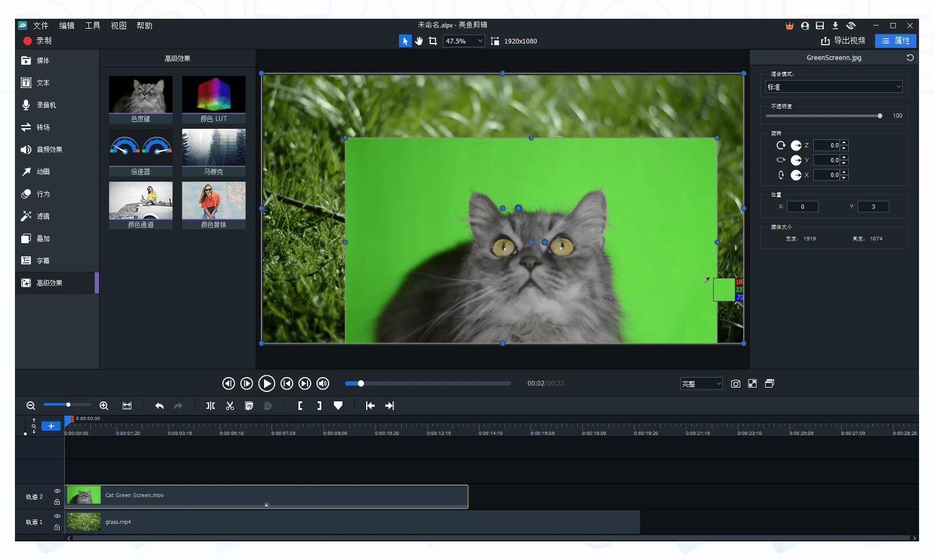Reset properties for GreenScreenn.jpg
This screenshot has width=934, height=560.
[x=910, y=58]
